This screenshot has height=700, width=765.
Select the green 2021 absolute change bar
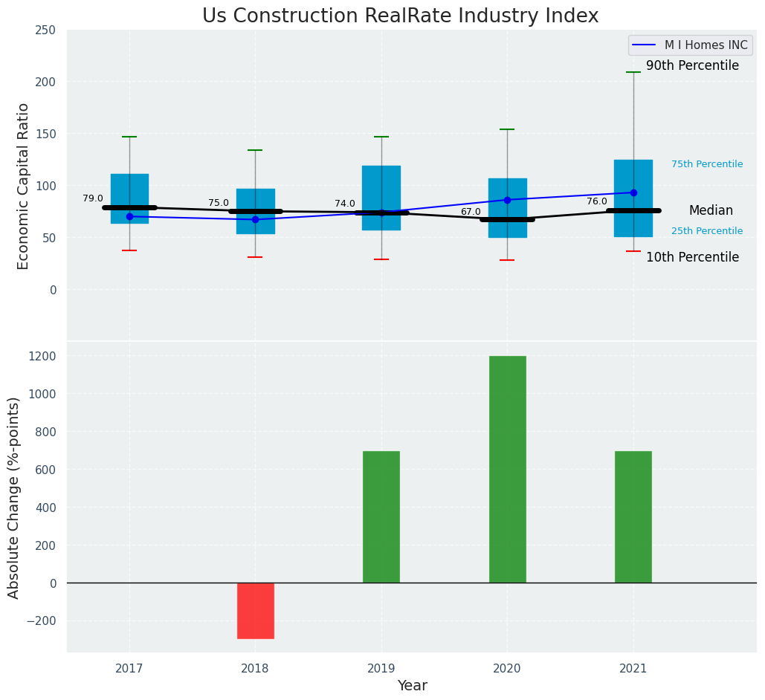click(x=633, y=516)
